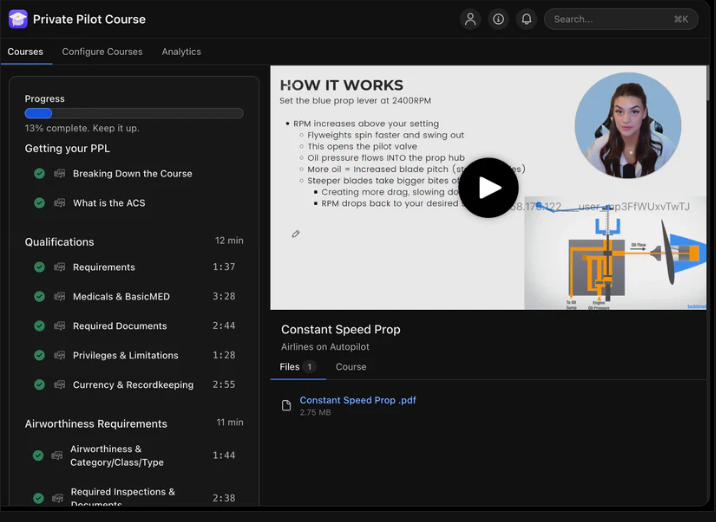Open the Analytics tab
Screen dimensions: 716x522
[181, 52]
